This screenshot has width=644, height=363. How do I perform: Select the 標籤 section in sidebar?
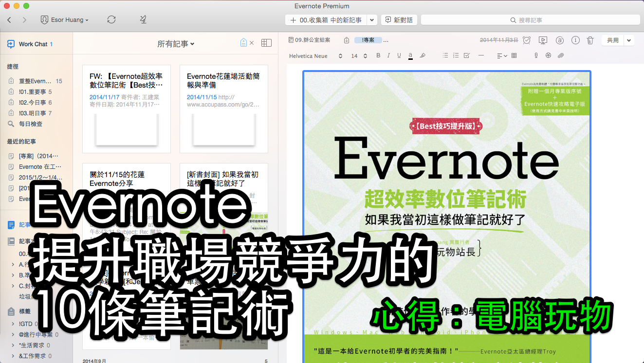point(24,311)
